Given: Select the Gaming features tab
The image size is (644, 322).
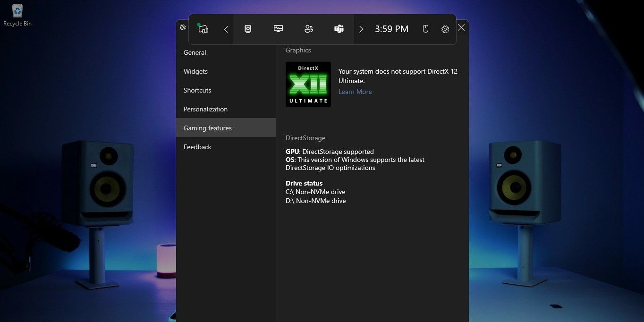Looking at the screenshot, I should click(208, 128).
